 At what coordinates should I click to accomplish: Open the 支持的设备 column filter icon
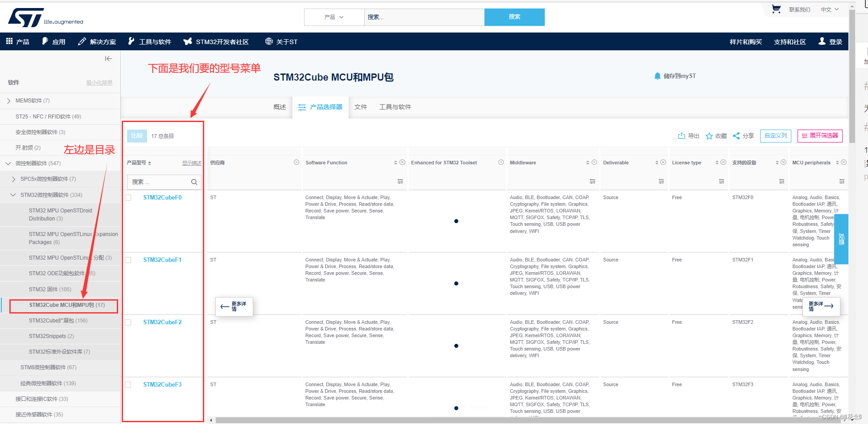[782, 181]
